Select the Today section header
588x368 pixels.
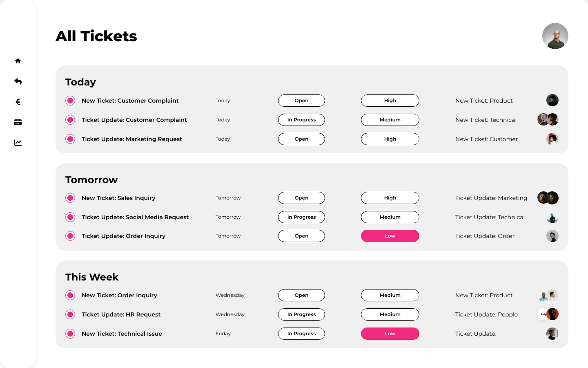click(80, 82)
